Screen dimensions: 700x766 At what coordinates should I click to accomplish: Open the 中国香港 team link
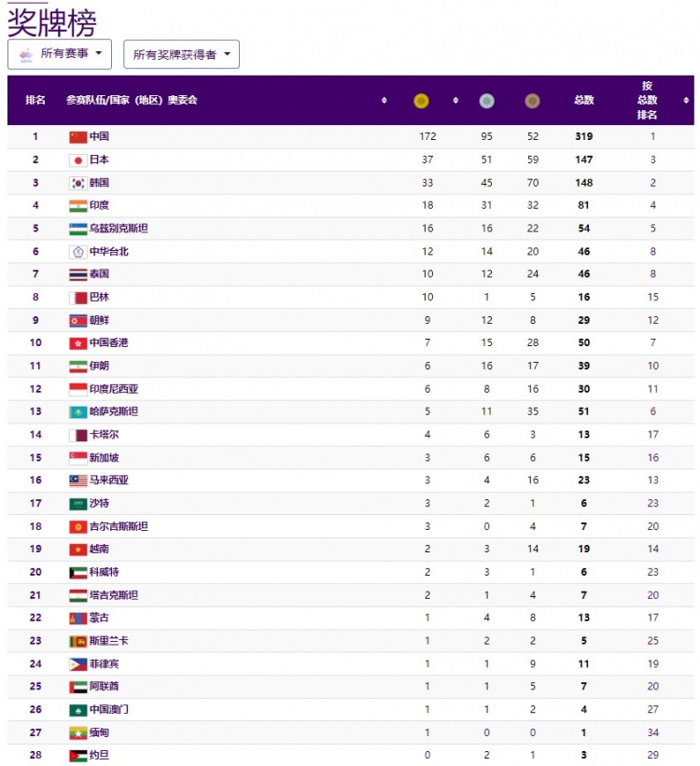[108, 343]
